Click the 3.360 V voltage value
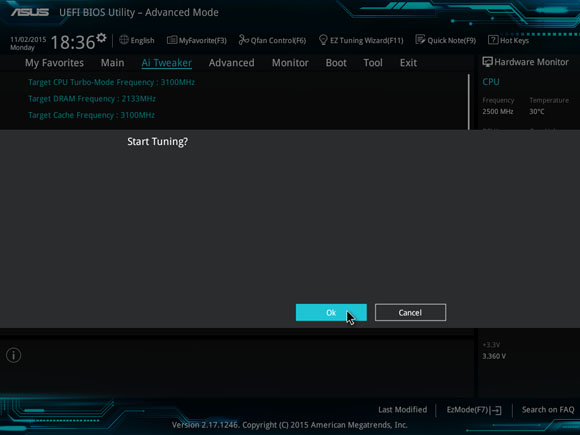 494,356
